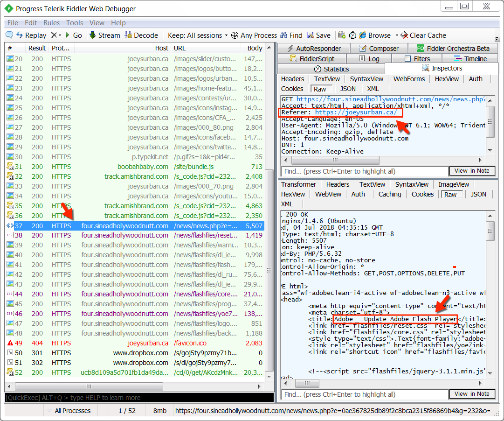
Task: Click the camera screenshot toolbar icon
Action: coord(342,35)
